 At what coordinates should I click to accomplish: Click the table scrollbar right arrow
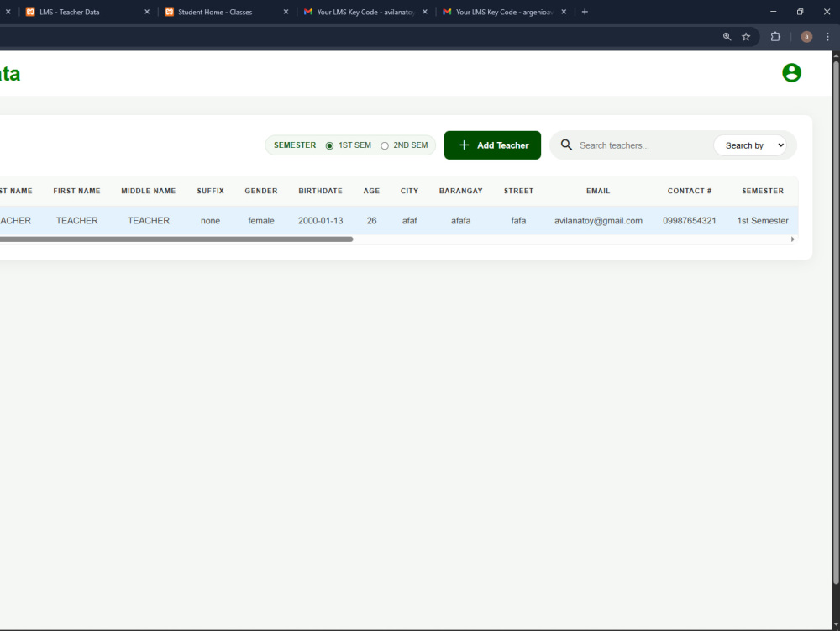(793, 239)
